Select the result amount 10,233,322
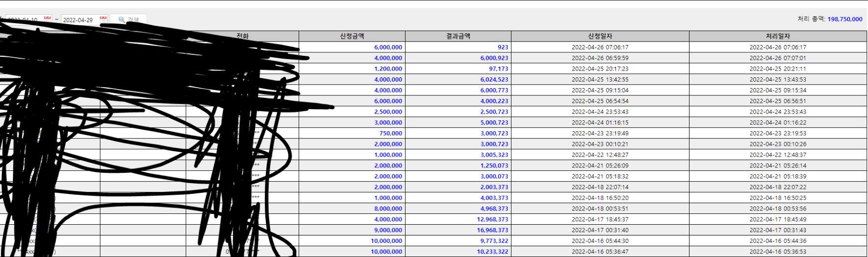The height and width of the screenshot is (257, 868). click(492, 252)
